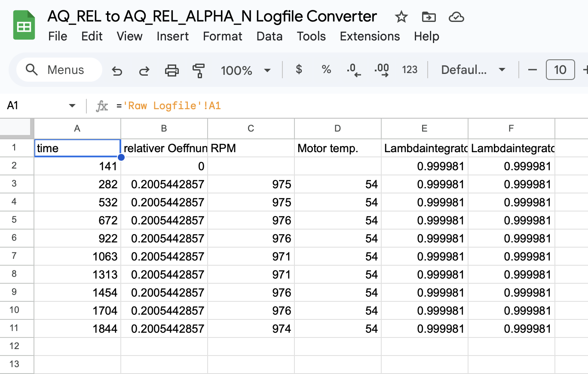Image resolution: width=588 pixels, height=374 pixels.
Task: Click the cell with time value 282
Action: (x=77, y=184)
